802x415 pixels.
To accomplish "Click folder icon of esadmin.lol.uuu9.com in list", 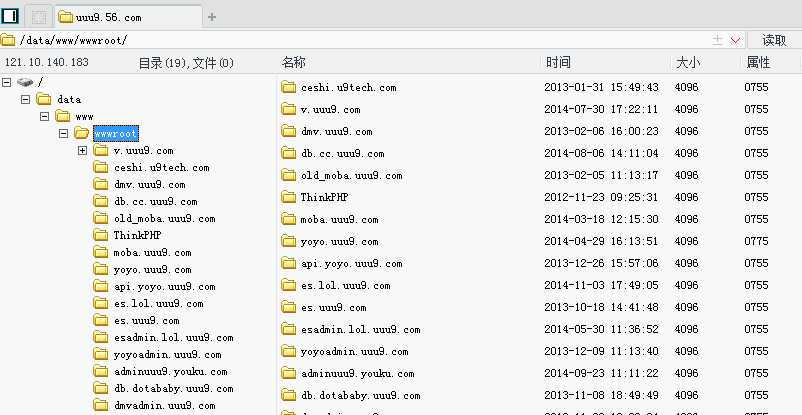I will click(x=288, y=329).
